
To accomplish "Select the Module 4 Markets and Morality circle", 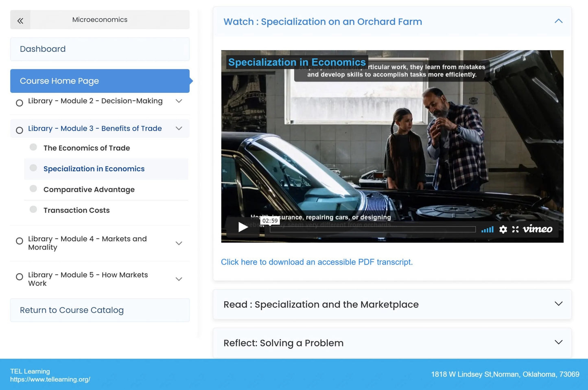I will coord(19,241).
